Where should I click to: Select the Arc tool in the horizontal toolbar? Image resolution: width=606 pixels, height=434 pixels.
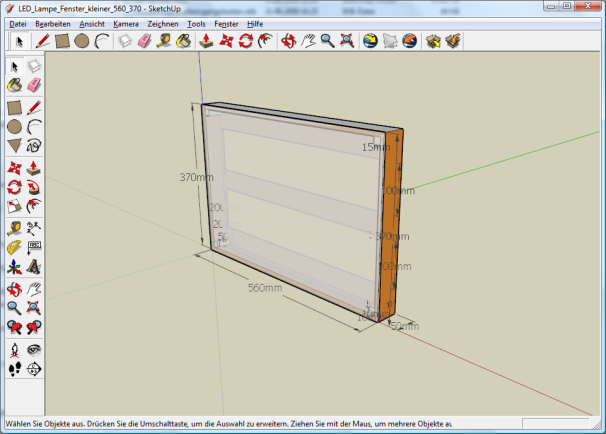click(x=102, y=41)
